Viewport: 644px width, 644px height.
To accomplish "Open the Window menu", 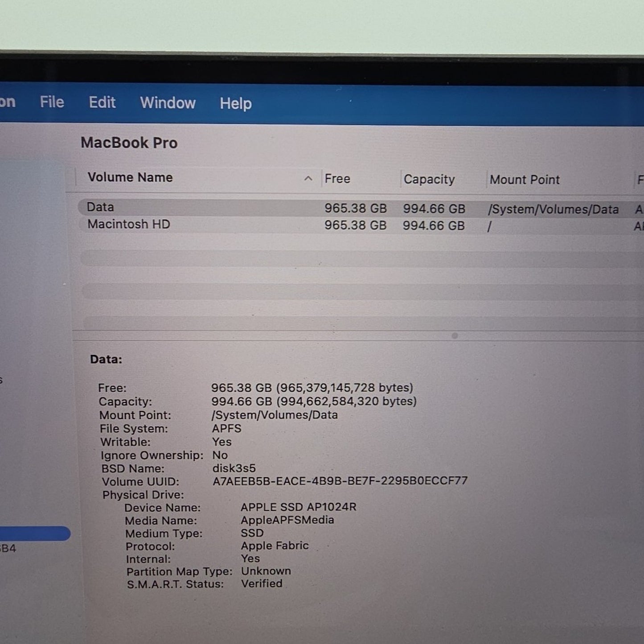I will [x=167, y=103].
